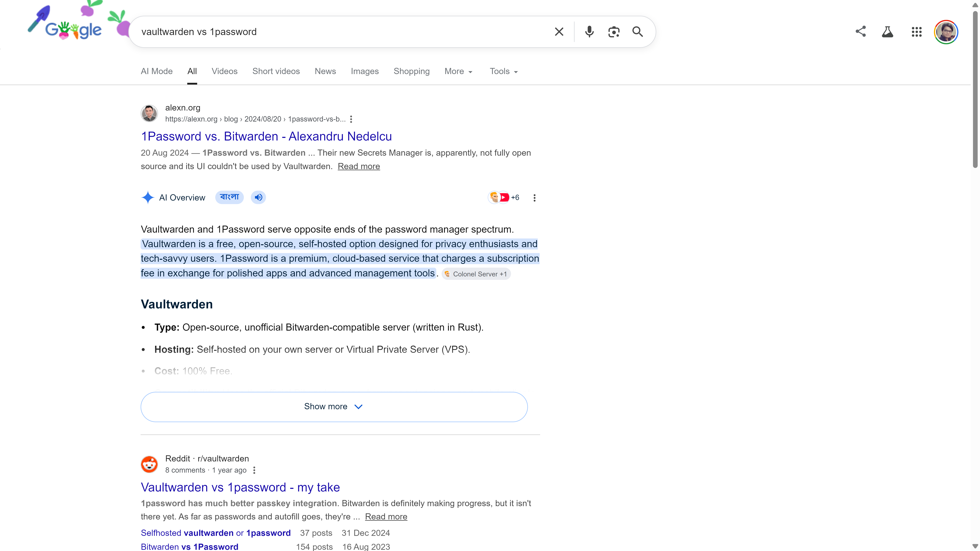Screen dimensions: 980x551
Task: Click the Reddit favicon icon
Action: coord(149,464)
